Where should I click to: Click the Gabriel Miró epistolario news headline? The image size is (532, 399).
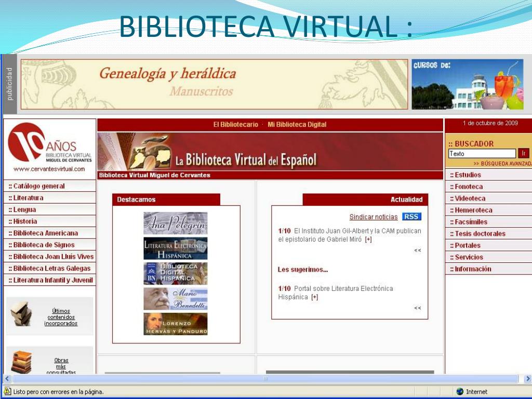pos(350,235)
